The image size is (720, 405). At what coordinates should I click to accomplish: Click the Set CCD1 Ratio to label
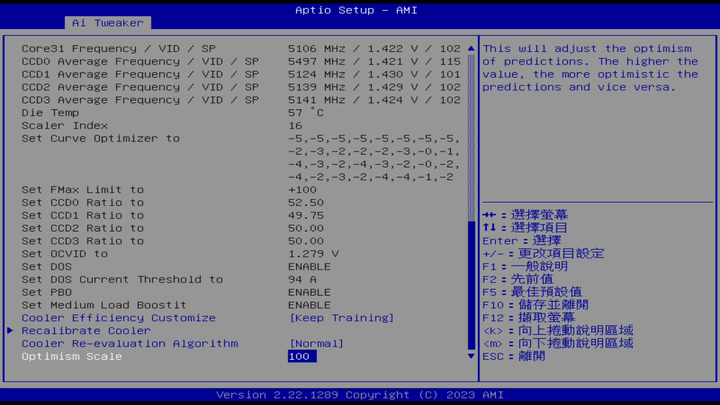[x=83, y=215]
